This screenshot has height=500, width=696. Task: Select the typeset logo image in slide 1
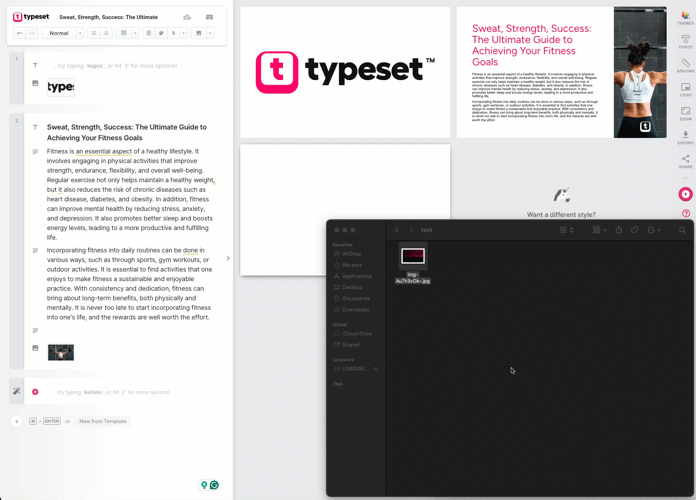[61, 87]
